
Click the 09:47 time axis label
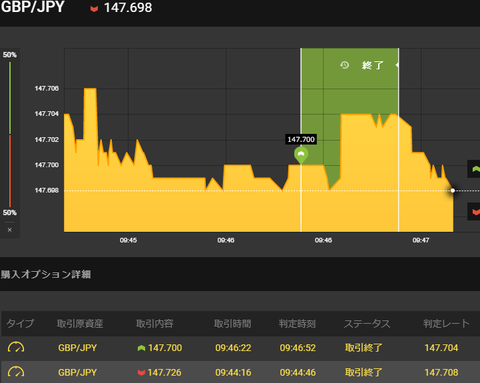click(x=421, y=240)
